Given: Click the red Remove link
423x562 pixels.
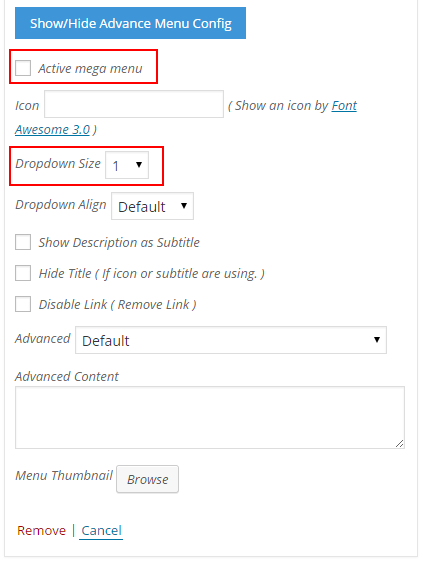Looking at the screenshot, I should pyautogui.click(x=41, y=530).
